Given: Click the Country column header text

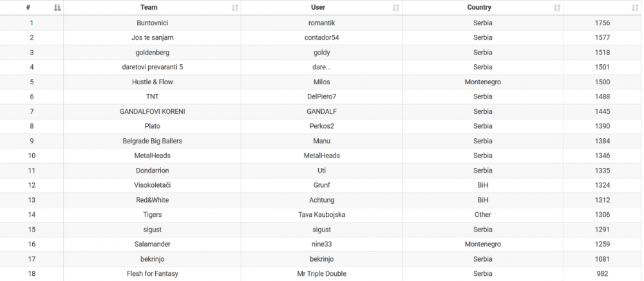Looking at the screenshot, I should pyautogui.click(x=479, y=8).
